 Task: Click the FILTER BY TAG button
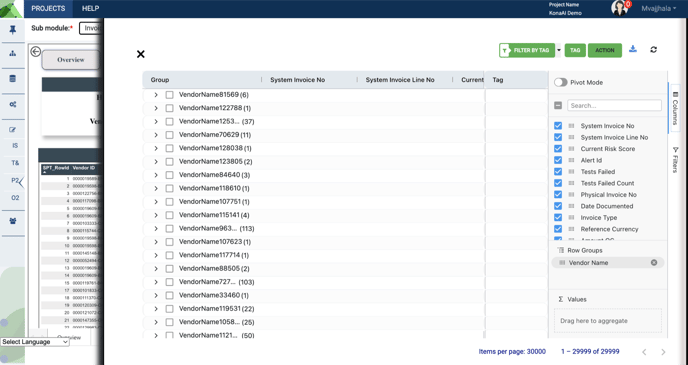[527, 50]
